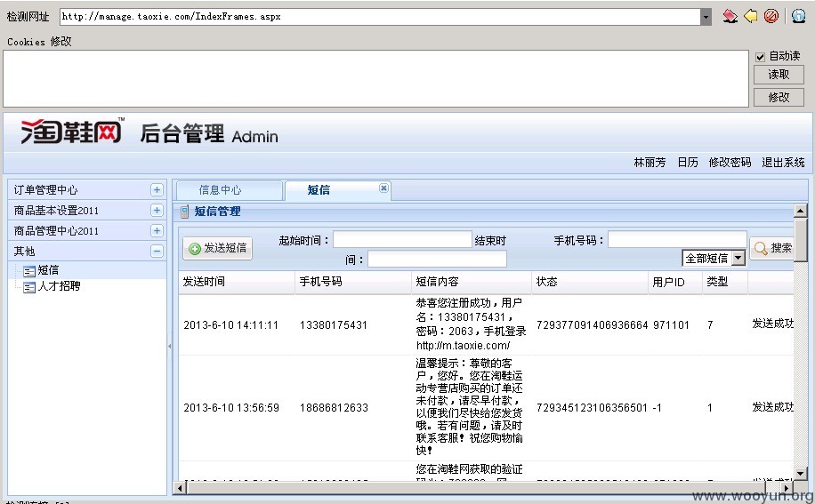
Task: Click phone number 18686812633 cell
Action: pos(334,408)
